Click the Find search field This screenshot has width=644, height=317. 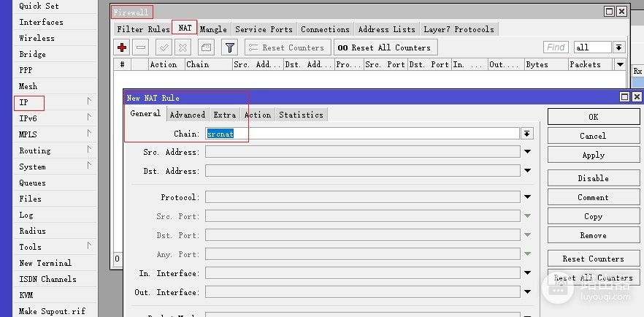pos(556,47)
